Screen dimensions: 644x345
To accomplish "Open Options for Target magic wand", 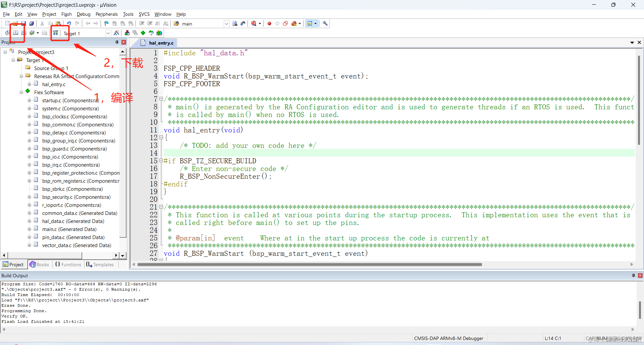I will 116,33.
